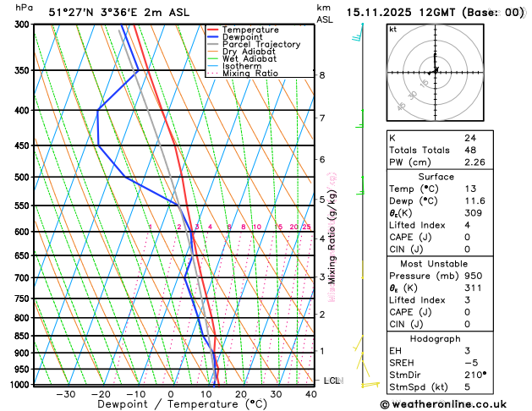Click the 500 hPa pressure axis label
532x411 pixels.
tap(24, 178)
